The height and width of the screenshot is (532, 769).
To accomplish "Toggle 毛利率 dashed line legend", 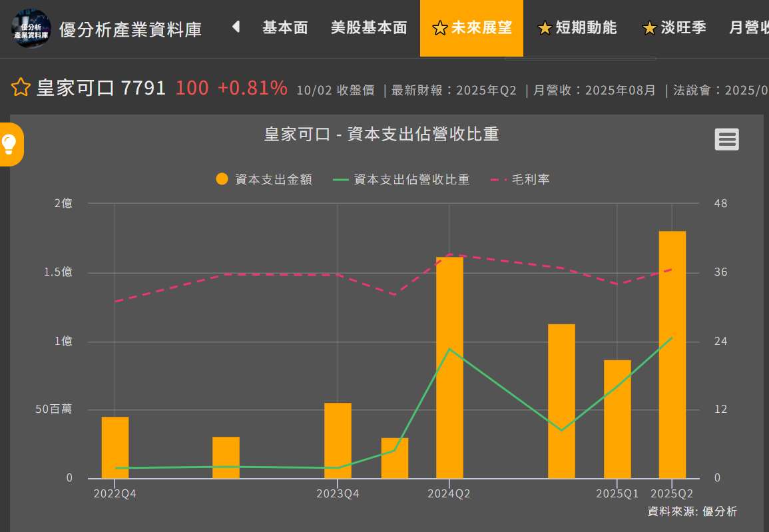I will [x=520, y=179].
